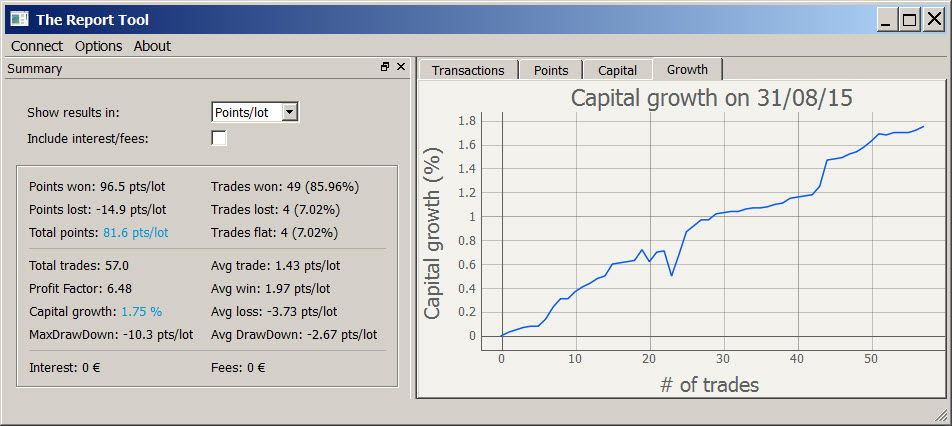Float the Summary panel
Screen dimensions: 952x426
click(x=385, y=67)
